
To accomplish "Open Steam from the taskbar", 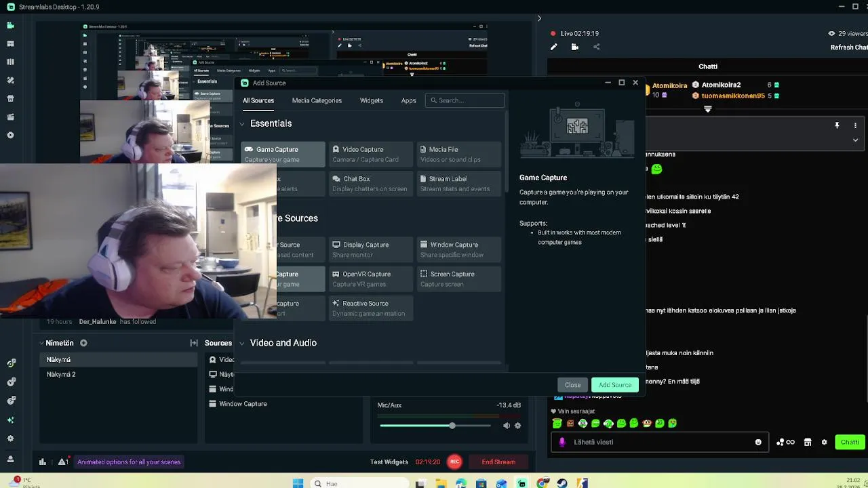I will [562, 483].
